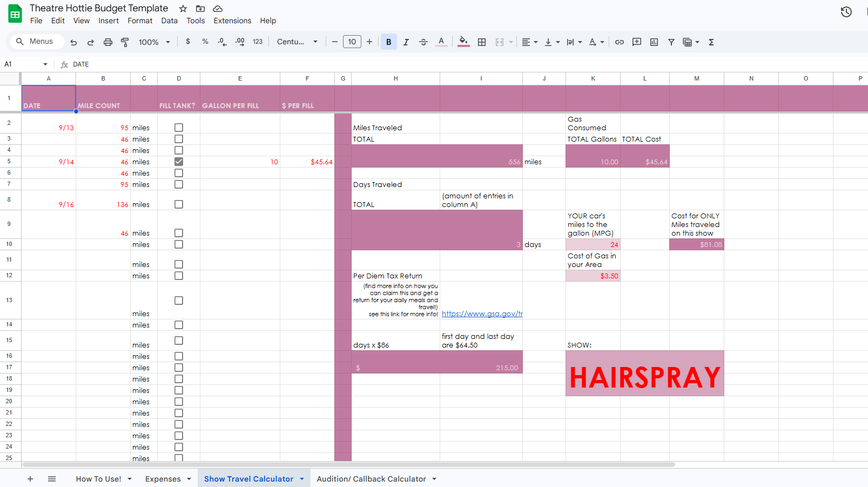
Task: Activate the Paint format tool
Action: (x=125, y=42)
